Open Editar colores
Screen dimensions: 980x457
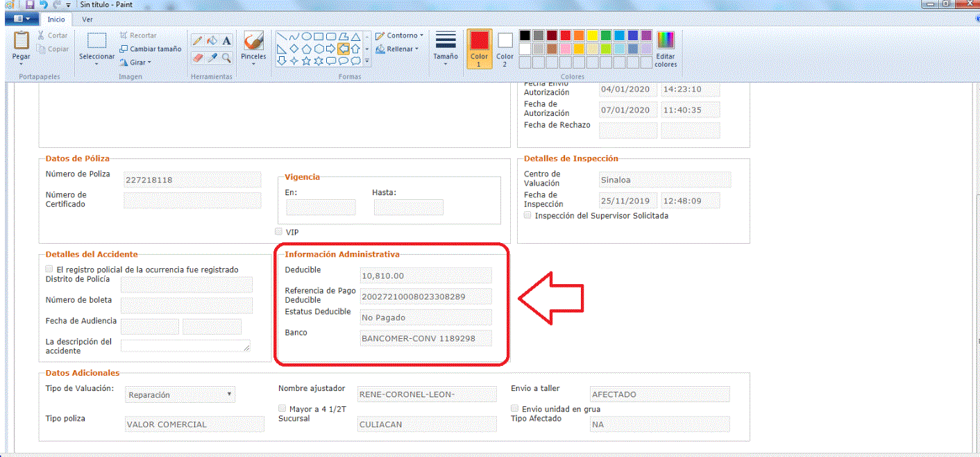coord(666,49)
